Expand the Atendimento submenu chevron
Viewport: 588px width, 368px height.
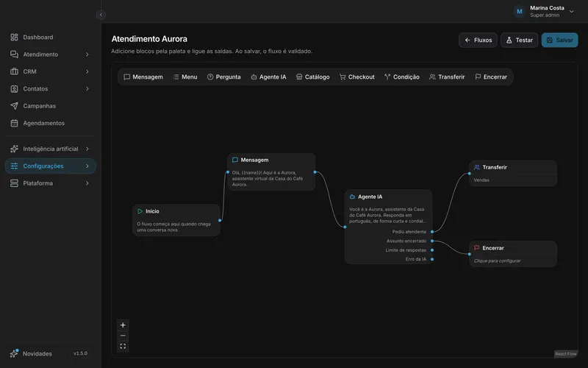click(87, 54)
